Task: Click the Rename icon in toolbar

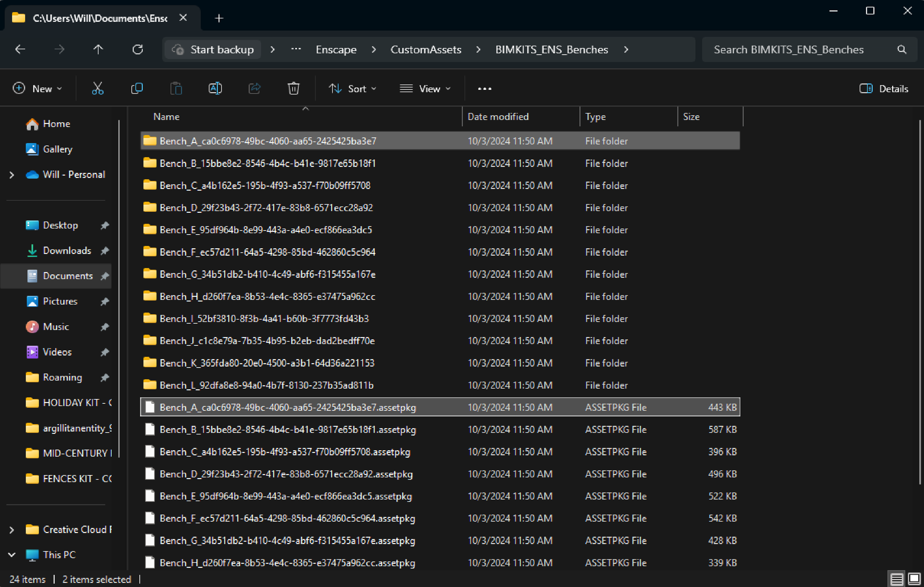Action: pos(215,89)
